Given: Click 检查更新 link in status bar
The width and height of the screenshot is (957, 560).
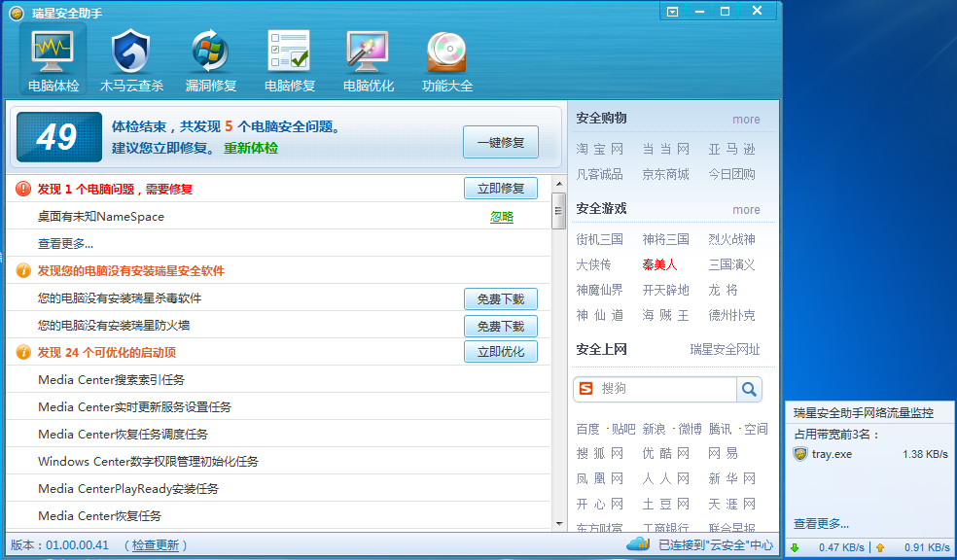Looking at the screenshot, I should tap(156, 545).
